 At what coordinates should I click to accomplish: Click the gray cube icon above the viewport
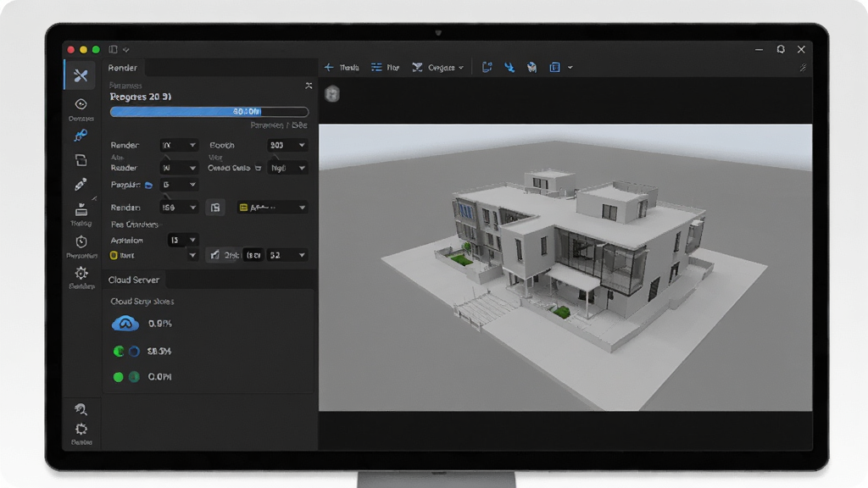pyautogui.click(x=332, y=94)
